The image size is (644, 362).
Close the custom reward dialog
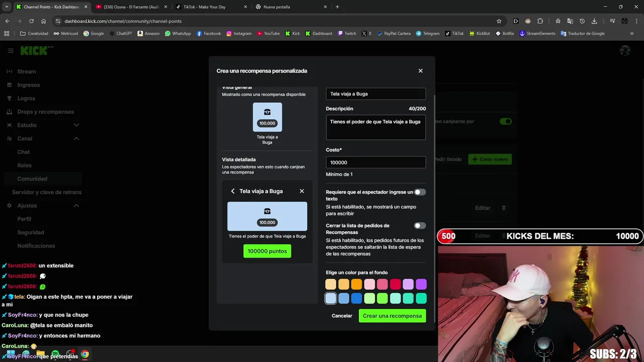tap(421, 71)
